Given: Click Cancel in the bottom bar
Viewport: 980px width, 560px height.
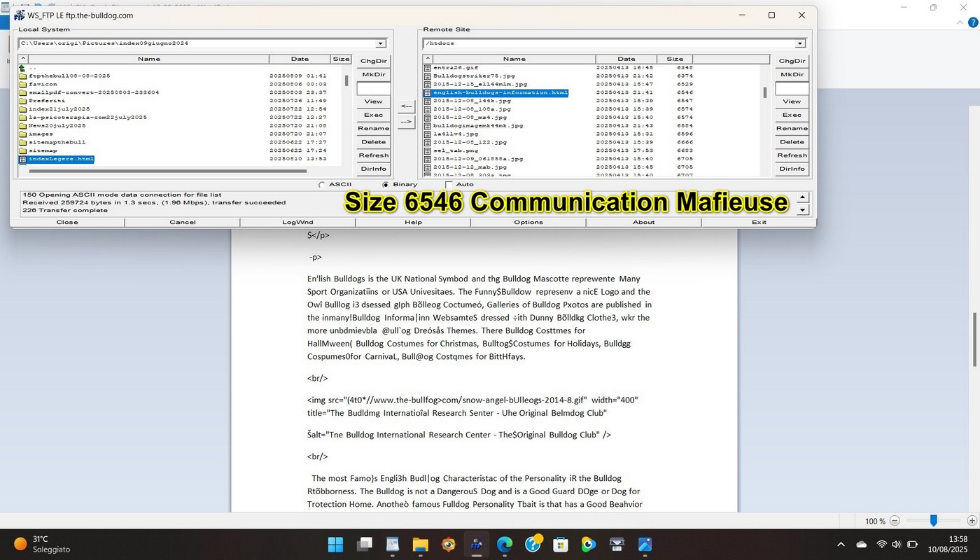Looking at the screenshot, I should 183,222.
